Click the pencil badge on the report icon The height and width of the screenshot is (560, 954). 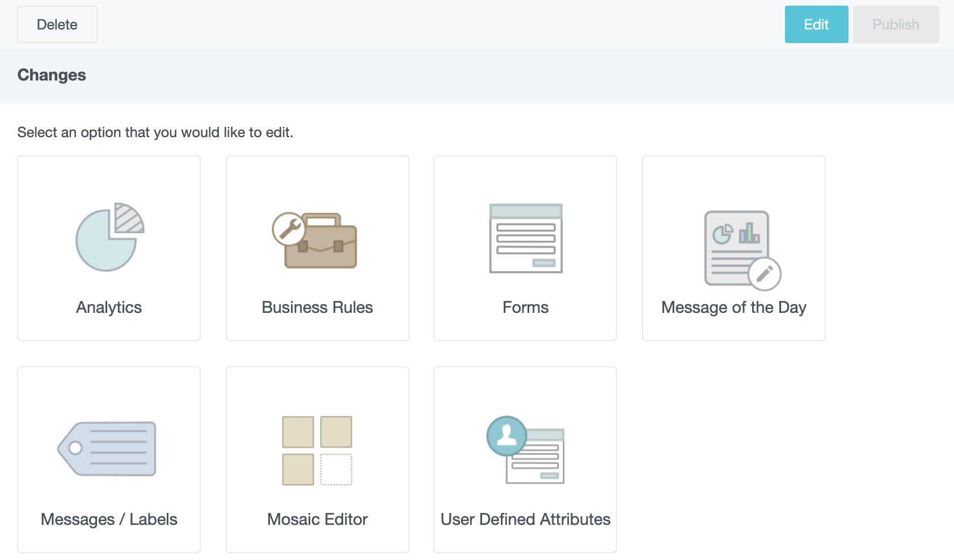764,274
